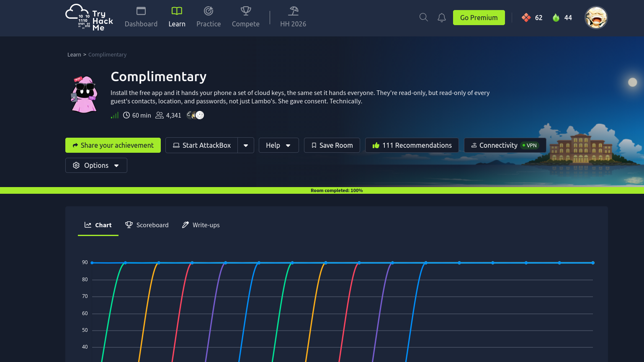644x362 pixels.
Task: Click the share arrow icon on achievement button
Action: click(x=75, y=145)
